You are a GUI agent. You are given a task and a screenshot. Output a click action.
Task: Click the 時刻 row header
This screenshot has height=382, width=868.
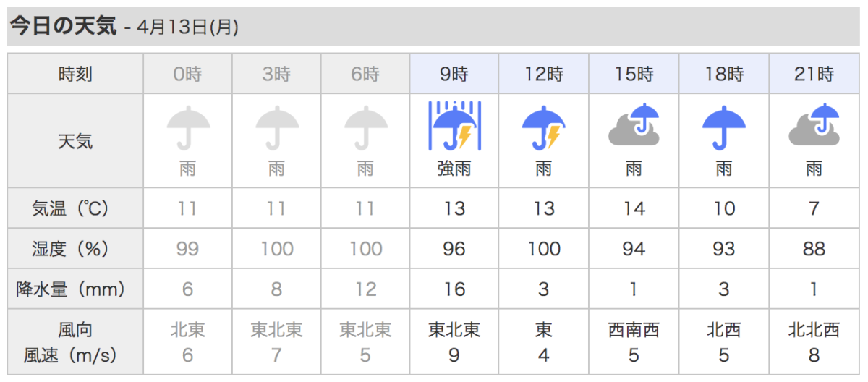[75, 74]
